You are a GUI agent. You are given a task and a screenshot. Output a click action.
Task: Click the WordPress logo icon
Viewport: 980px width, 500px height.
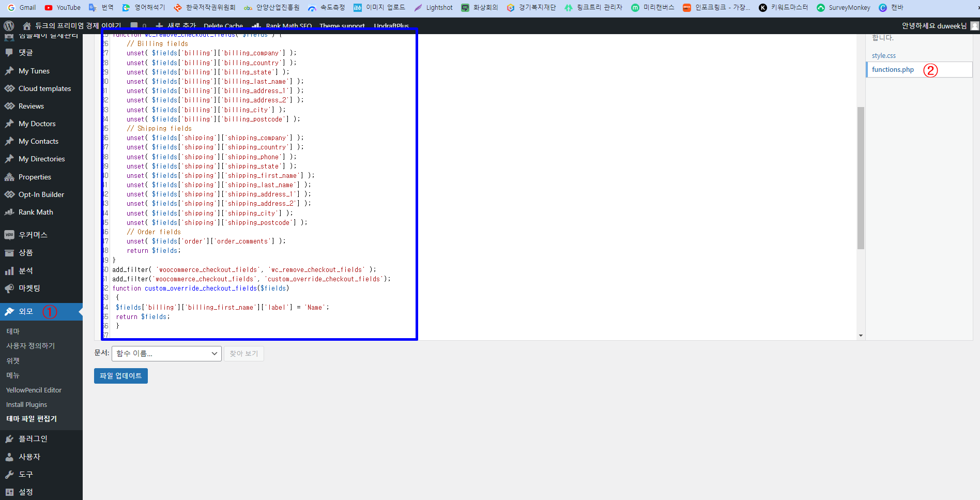(9, 26)
